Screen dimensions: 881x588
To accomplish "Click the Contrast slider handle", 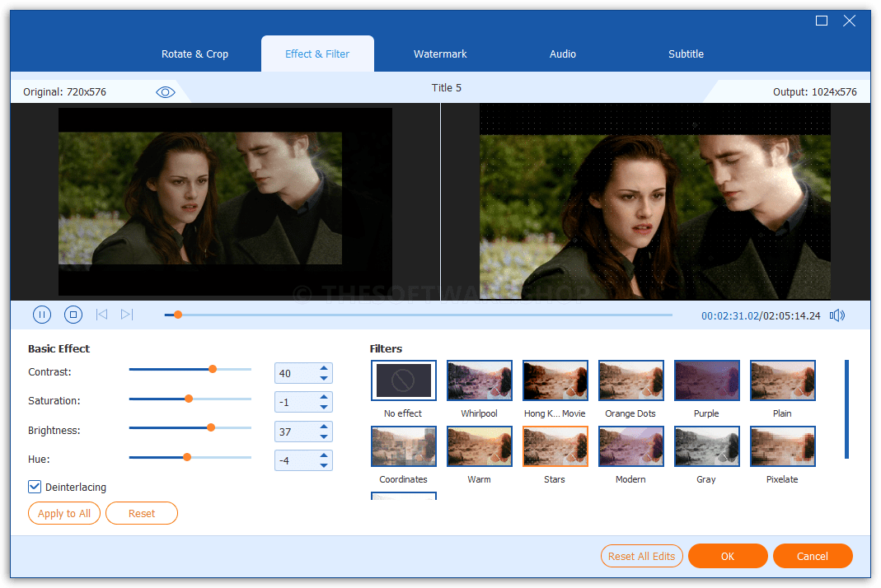I will [x=213, y=369].
